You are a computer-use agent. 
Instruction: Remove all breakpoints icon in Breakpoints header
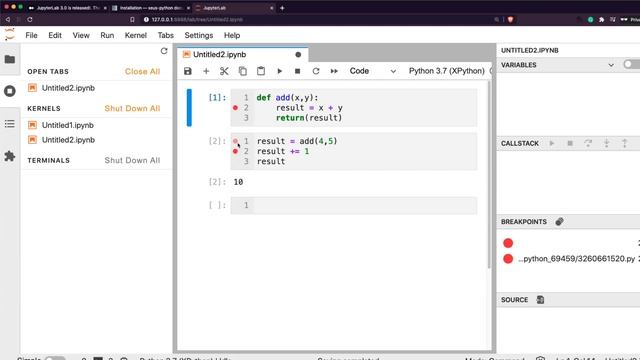coord(560,222)
